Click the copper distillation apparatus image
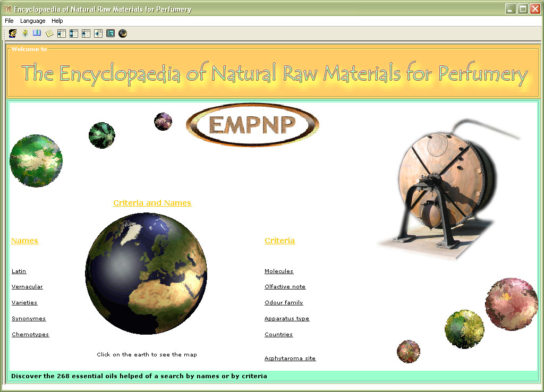Screen dimensions: 544x392 tap(449, 189)
